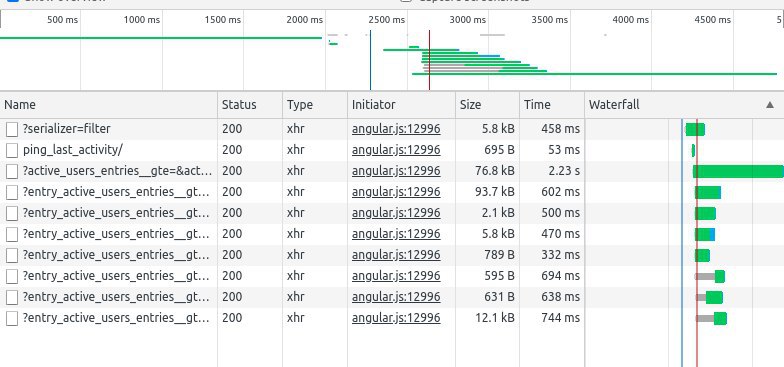Open angular.js:12996 initiator for ?serializer=filter

[x=396, y=129]
